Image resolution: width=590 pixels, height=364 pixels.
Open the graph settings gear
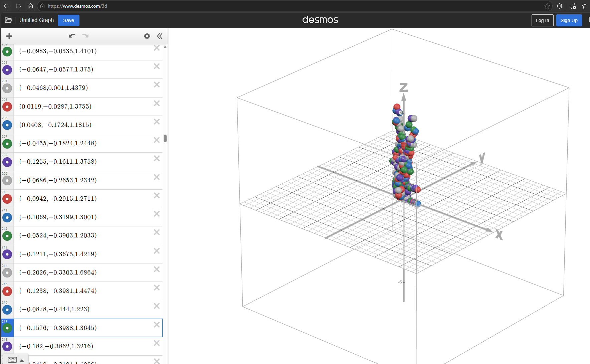point(147,36)
